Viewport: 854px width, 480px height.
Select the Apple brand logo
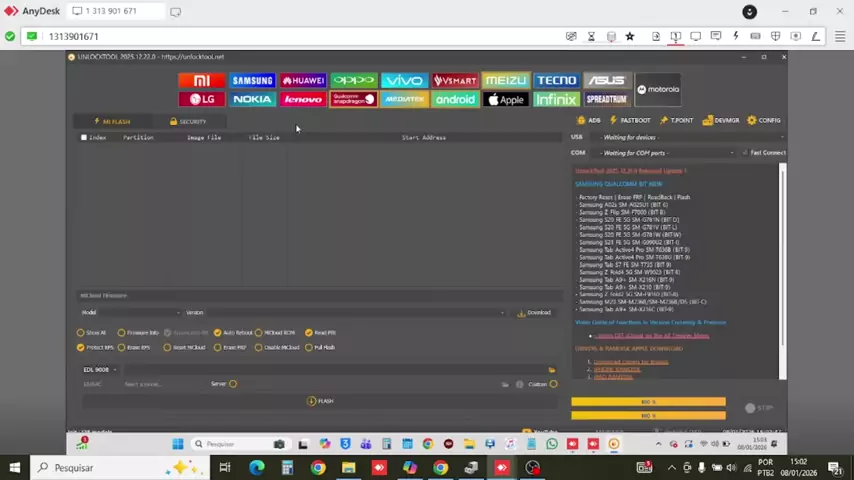[x=506, y=100]
